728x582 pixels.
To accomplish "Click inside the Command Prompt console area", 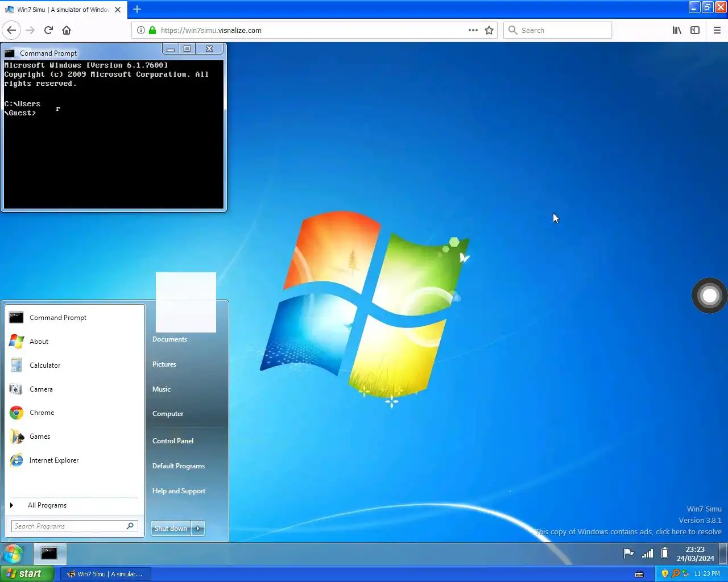I will tap(114, 134).
